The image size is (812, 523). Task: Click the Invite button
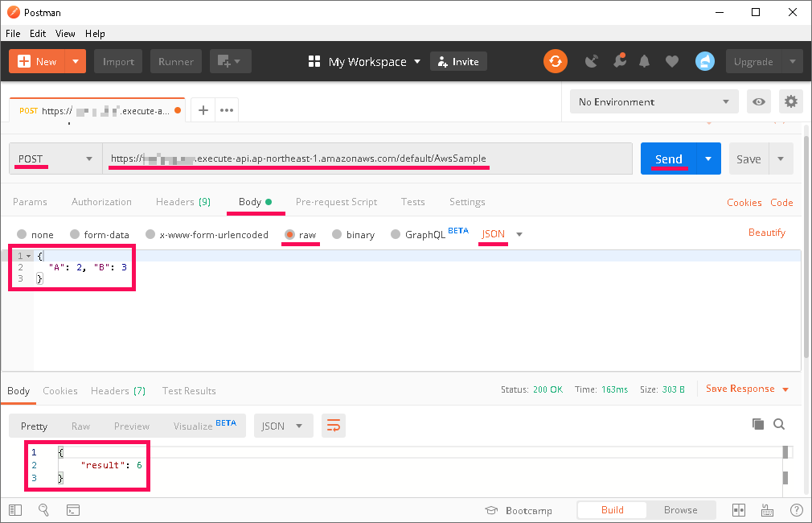[458, 62]
